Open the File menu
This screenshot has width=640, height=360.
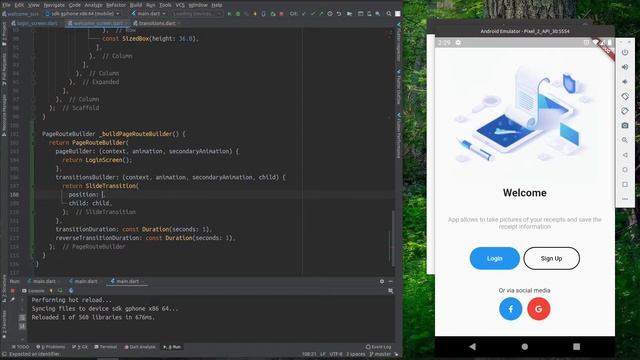7,5
